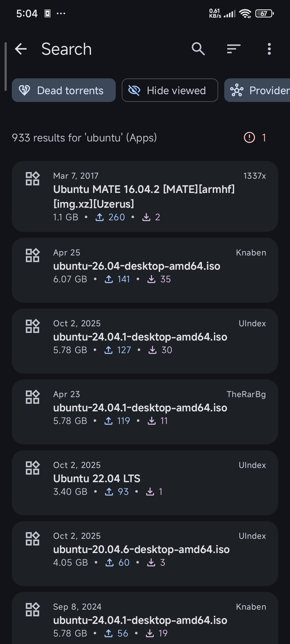Screen dimensions: 290x644
Task: Tap the 5:04 clock in status bar
Action: point(27,13)
